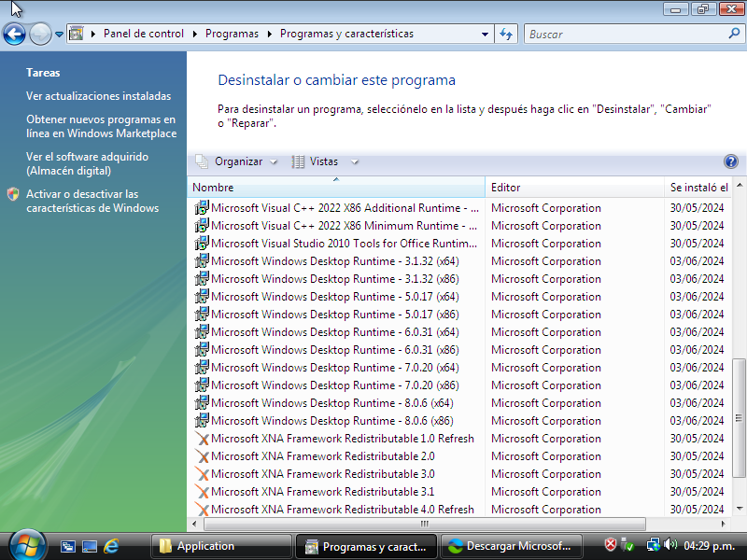Open the recent pages dropdown arrow
The width and height of the screenshot is (747, 560).
59,35
